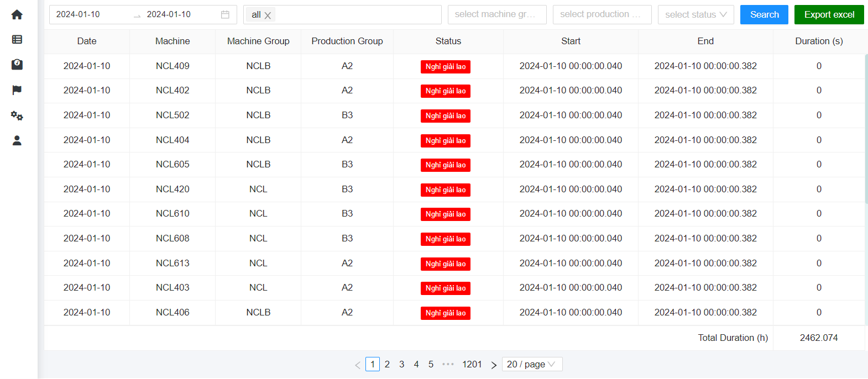Jump ahead with pagination ellipsis

coord(448,364)
